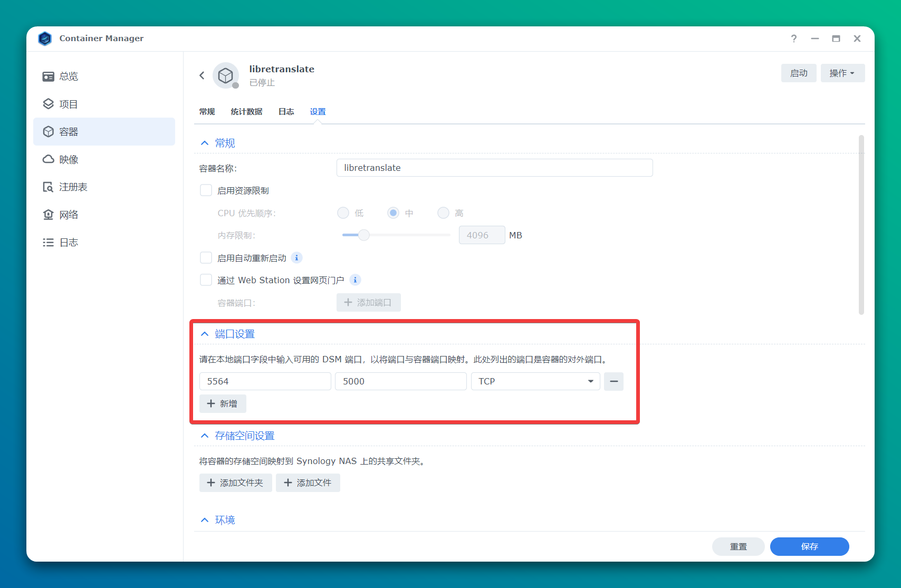
Task: Collapse the 常规 section
Action: click(205, 143)
